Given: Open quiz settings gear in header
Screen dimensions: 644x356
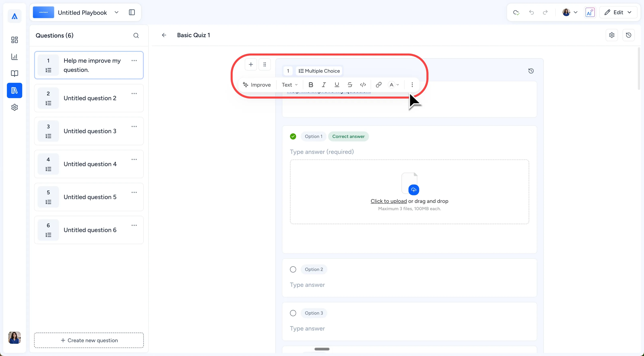Looking at the screenshot, I should (612, 35).
